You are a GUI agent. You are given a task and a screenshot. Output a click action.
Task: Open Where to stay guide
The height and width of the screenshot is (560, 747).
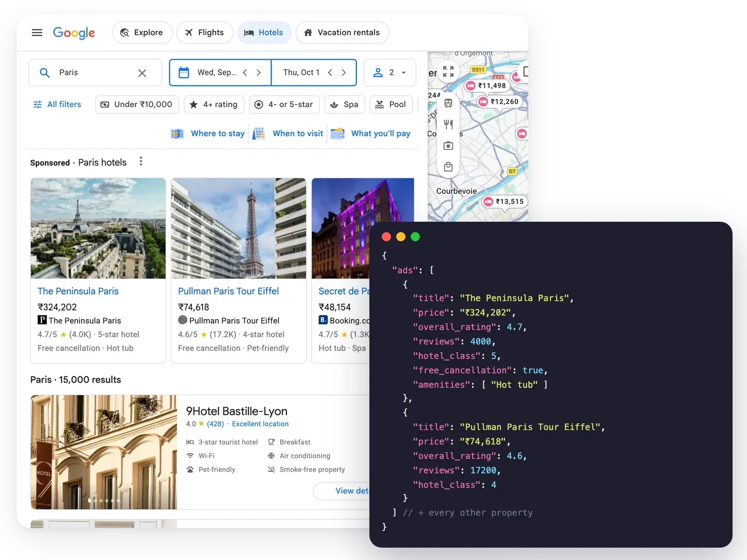[208, 134]
